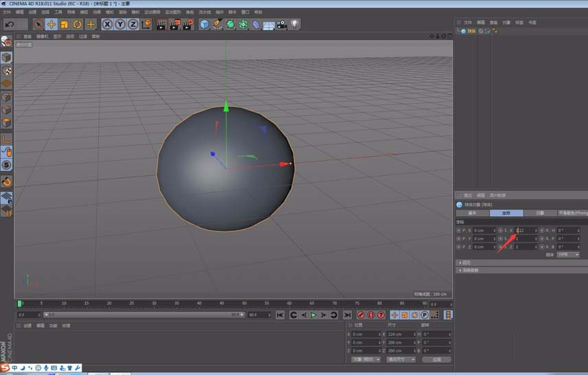The width and height of the screenshot is (588, 375).
Task: Select the Rotate tool in top toolbar
Action: coord(78,25)
